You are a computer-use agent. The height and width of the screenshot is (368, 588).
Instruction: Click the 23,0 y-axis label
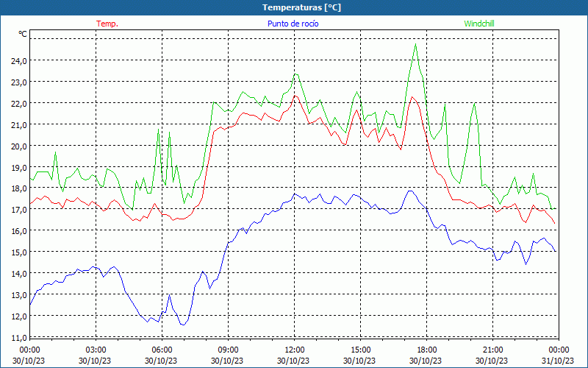(x=19, y=82)
